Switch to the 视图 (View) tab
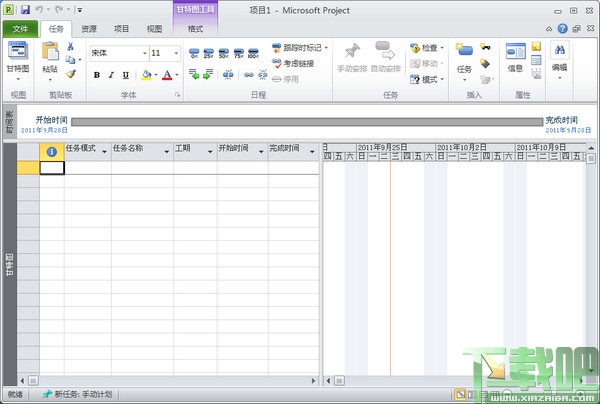 (x=154, y=29)
